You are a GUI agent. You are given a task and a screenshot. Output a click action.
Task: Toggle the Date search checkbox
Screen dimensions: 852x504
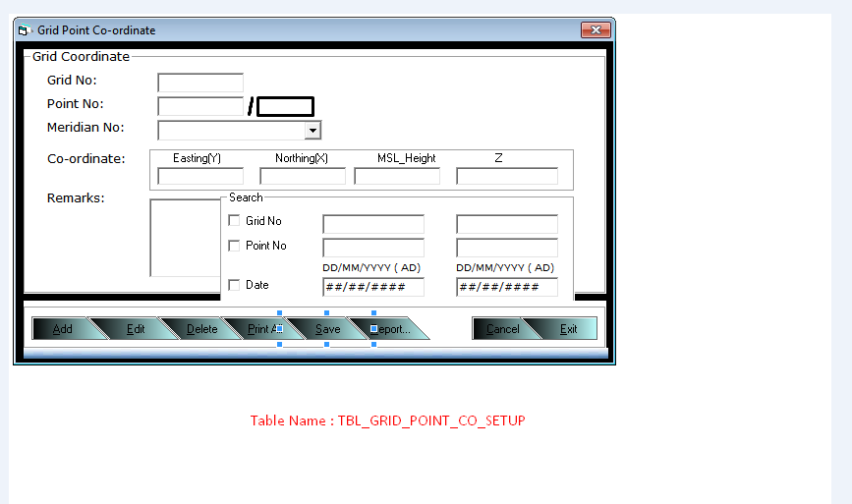click(234, 285)
